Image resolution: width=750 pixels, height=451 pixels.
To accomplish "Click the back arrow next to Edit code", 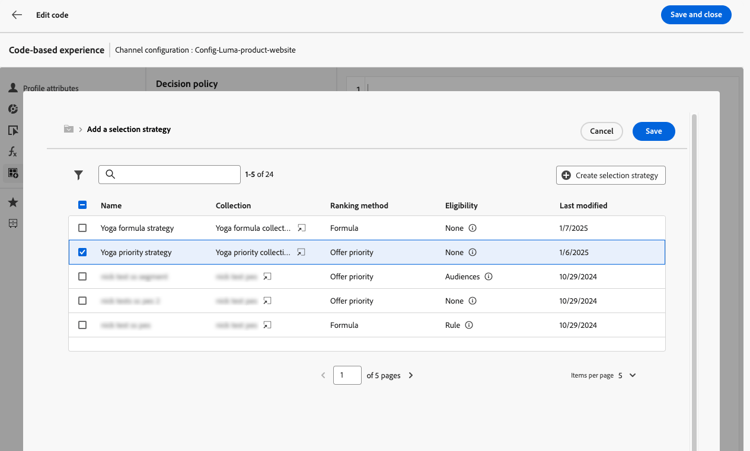I will pos(17,15).
